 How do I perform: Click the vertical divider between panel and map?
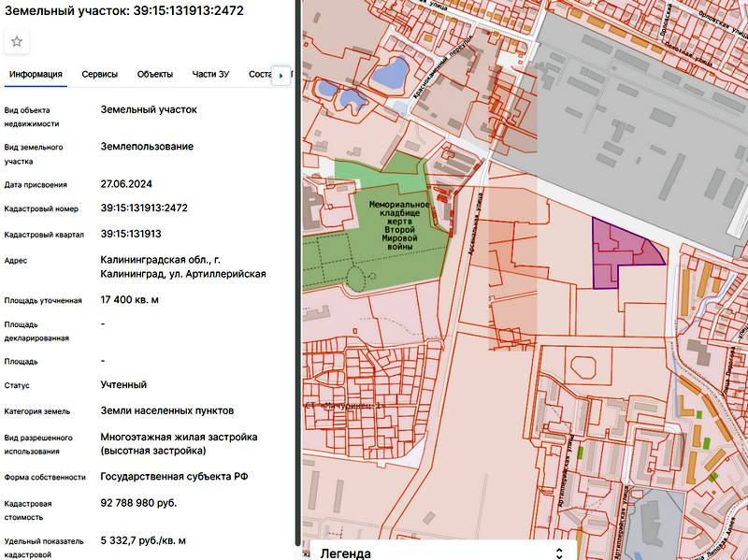coord(299,280)
